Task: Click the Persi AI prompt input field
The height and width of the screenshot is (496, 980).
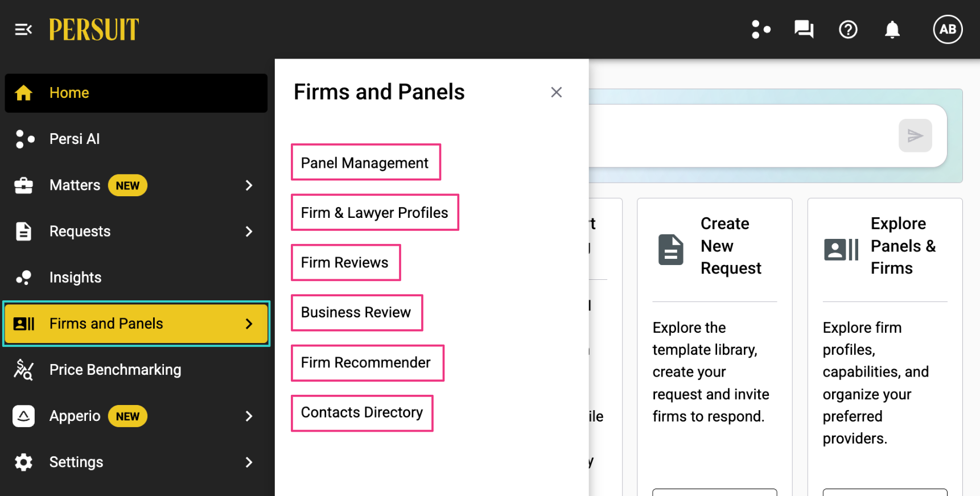Action: [x=740, y=135]
